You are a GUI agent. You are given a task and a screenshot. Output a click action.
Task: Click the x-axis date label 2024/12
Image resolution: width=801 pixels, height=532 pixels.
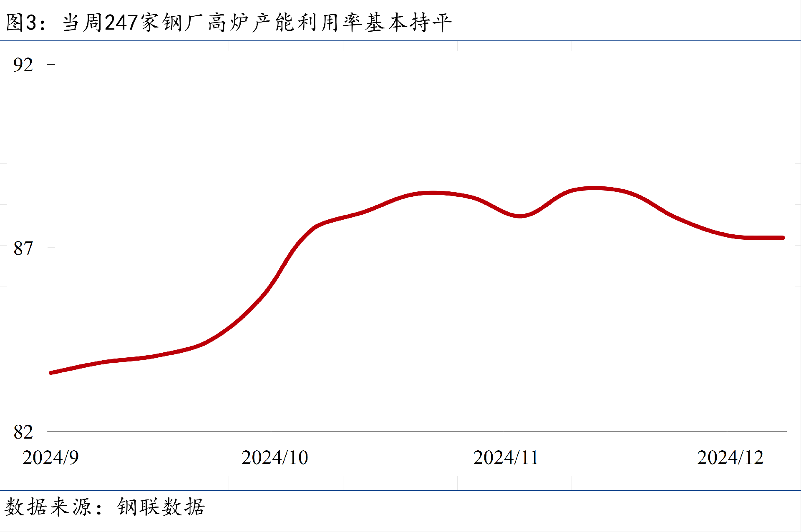coord(730,458)
